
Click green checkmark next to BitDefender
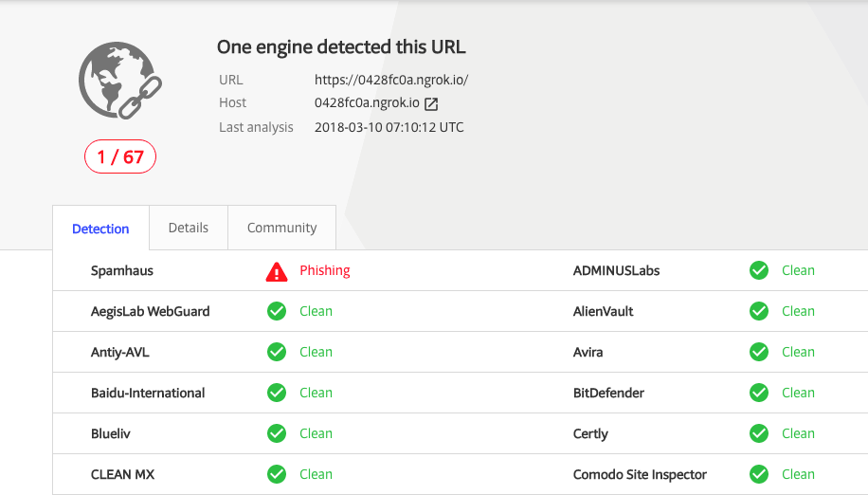pos(759,393)
